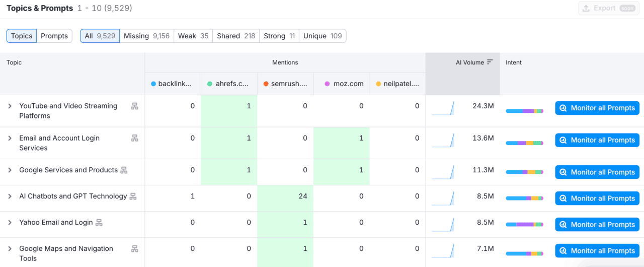Screen dimensions: 644x267
Task: View trend sparkline for Google Maps row
Action: coord(443,251)
